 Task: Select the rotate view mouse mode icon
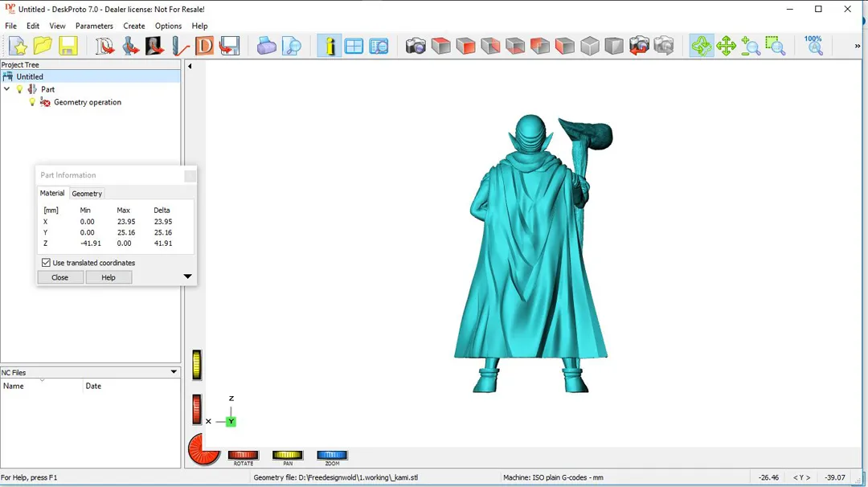[x=701, y=46]
